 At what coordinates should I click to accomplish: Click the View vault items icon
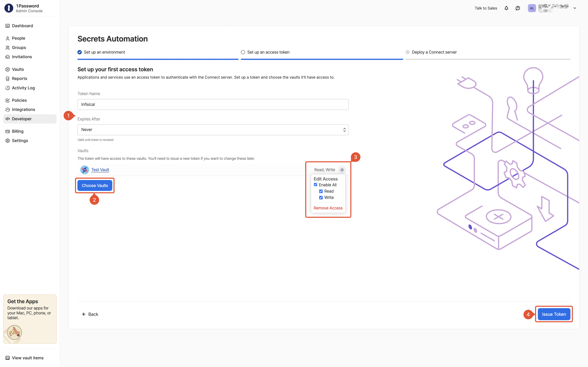7,358
